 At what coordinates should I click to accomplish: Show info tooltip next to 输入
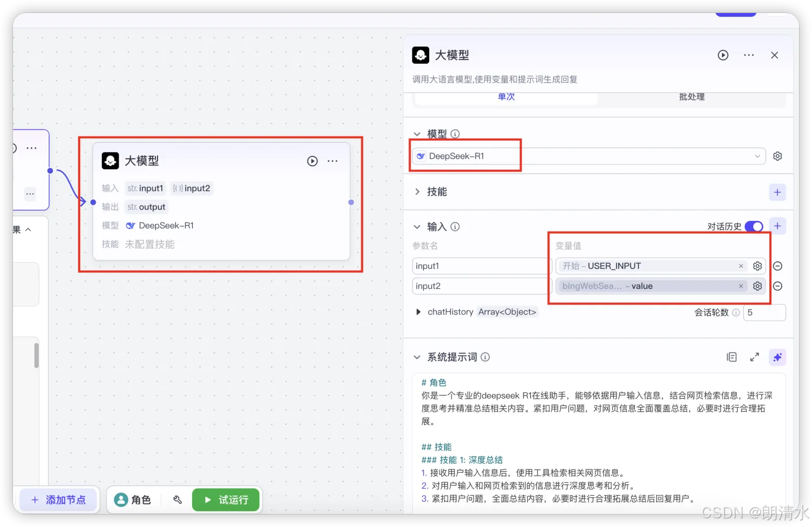pos(455,227)
